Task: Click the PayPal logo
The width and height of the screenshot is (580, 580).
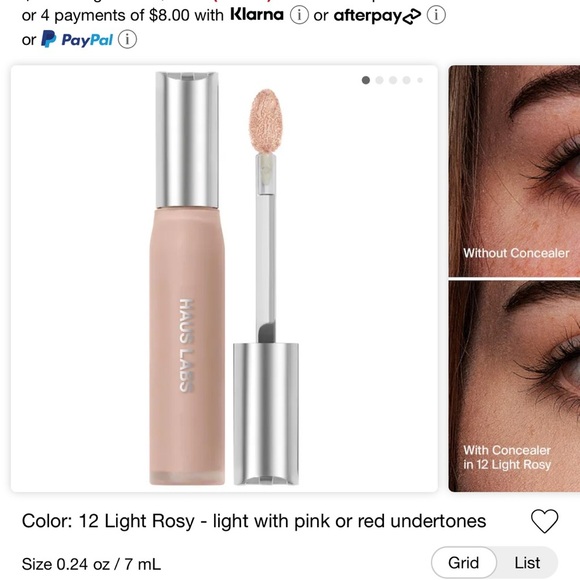Action: (77, 40)
